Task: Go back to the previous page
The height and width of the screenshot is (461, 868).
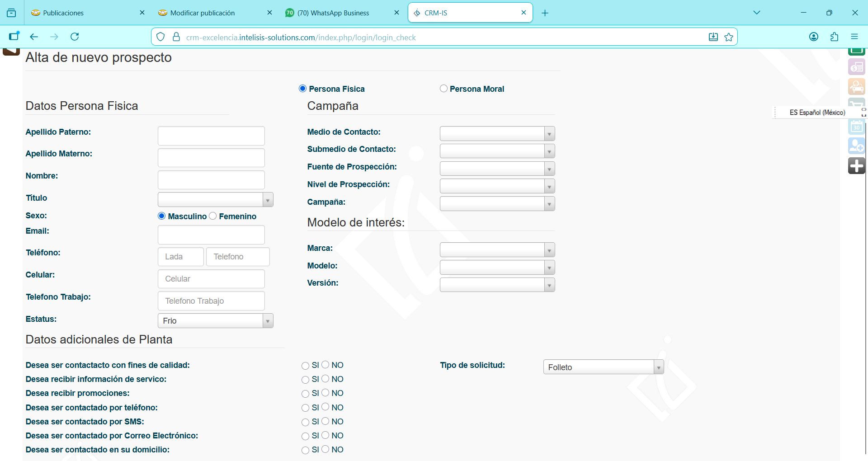Action: (x=34, y=37)
